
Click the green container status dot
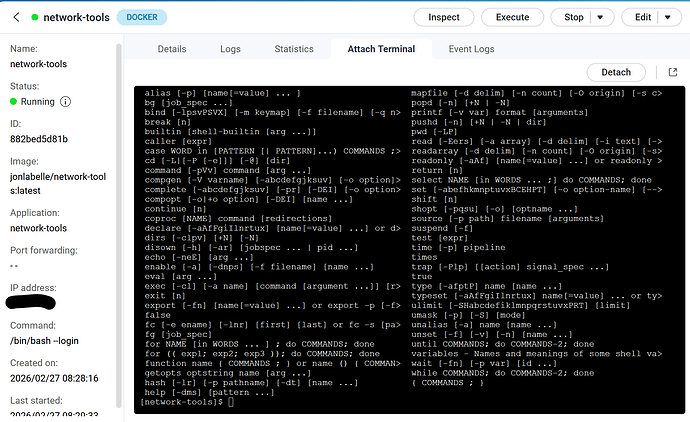coord(34,18)
